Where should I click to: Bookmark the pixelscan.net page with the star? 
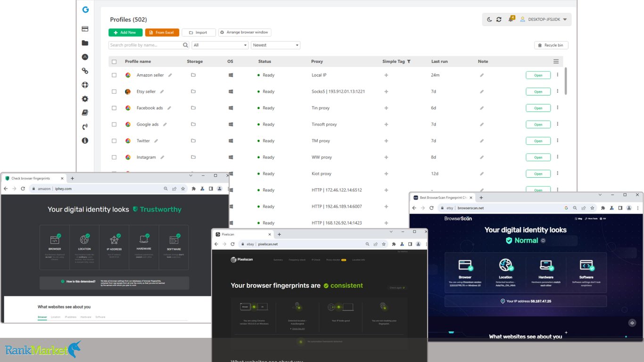(384, 244)
